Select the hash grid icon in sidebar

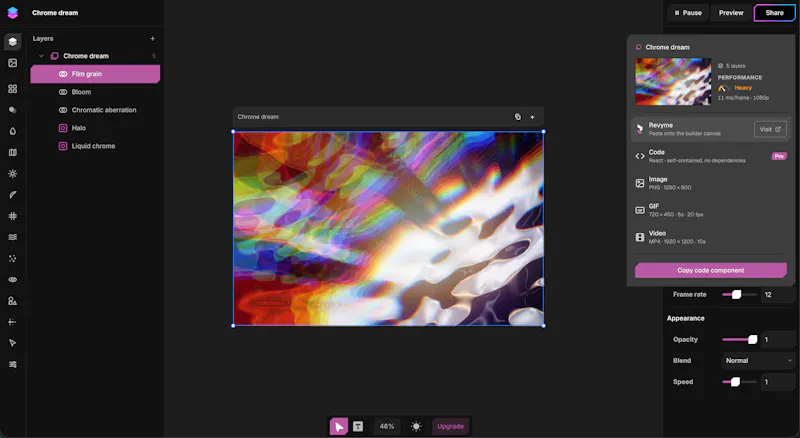point(13,216)
